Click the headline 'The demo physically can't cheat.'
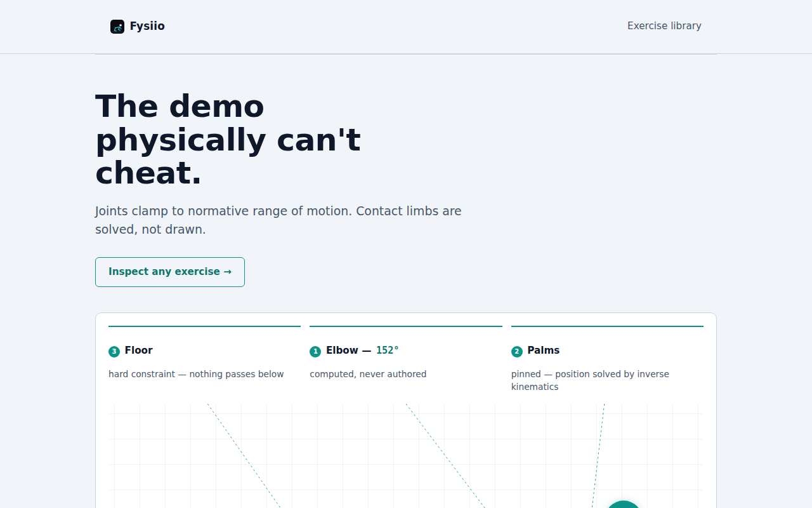The width and height of the screenshot is (812, 508). 228,140
